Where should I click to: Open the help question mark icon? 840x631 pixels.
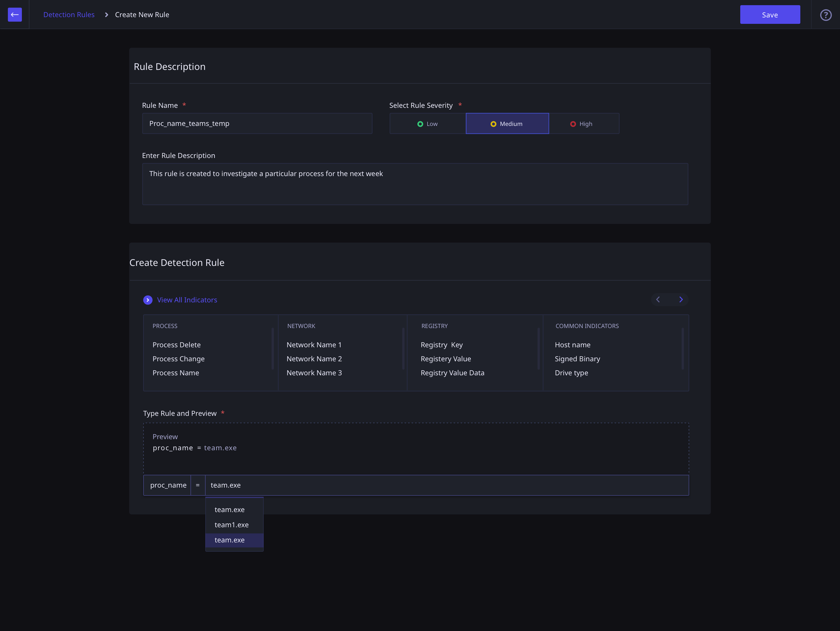point(826,15)
